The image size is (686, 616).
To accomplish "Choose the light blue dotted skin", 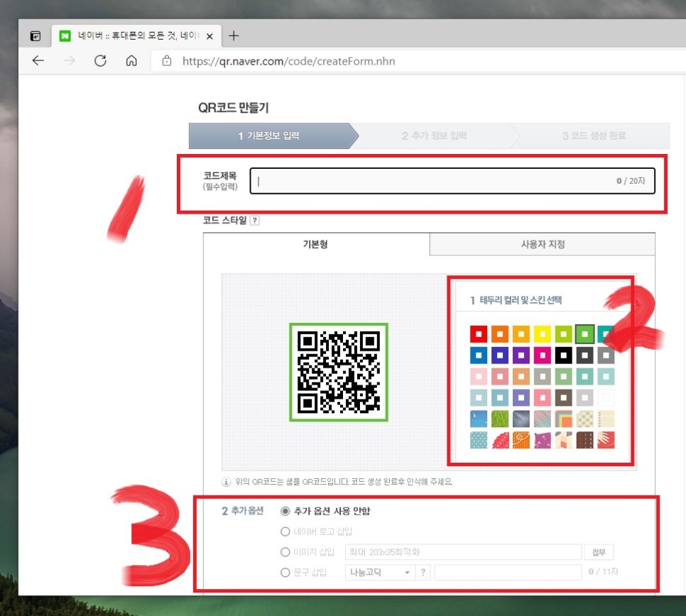I will 479,440.
